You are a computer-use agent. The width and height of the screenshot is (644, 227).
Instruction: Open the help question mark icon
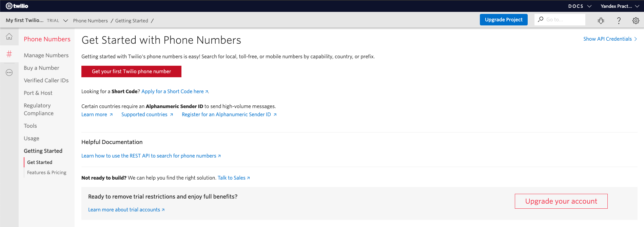pyautogui.click(x=619, y=21)
